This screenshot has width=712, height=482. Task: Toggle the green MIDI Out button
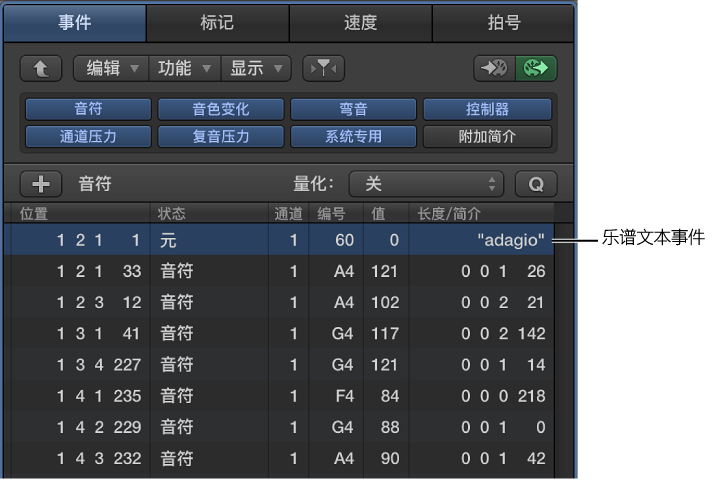536,69
